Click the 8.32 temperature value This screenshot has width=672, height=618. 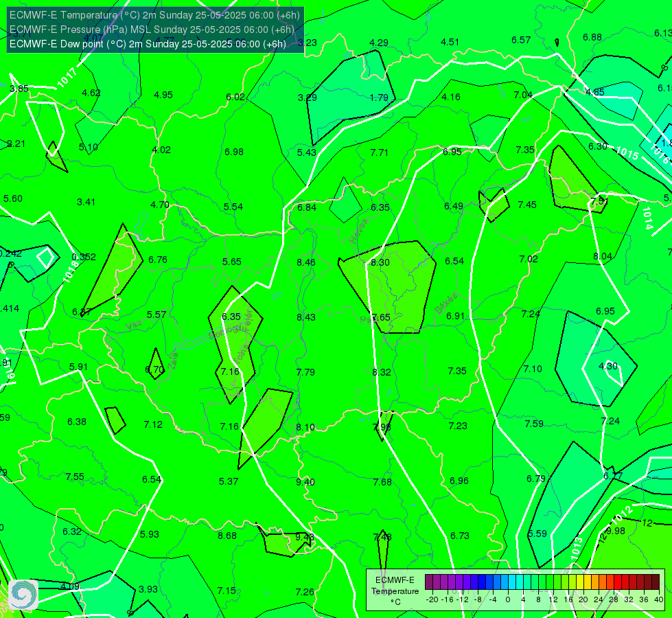[382, 372]
